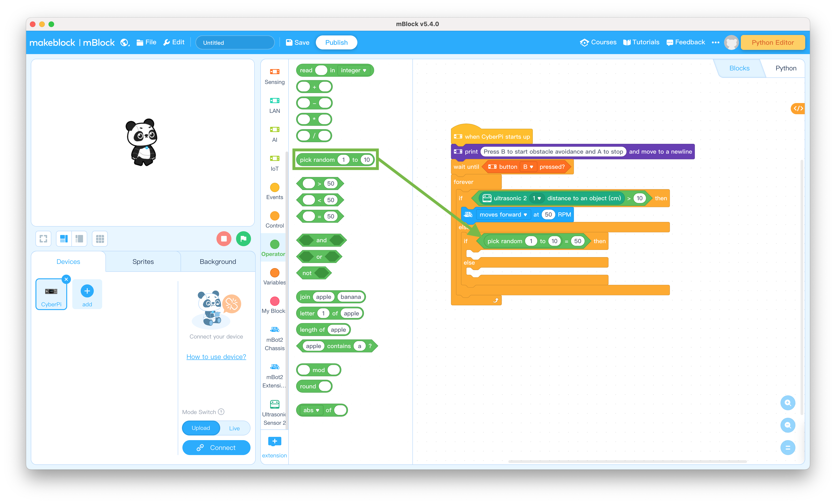The height and width of the screenshot is (504, 836).
Task: Switch to large stage layout
Action: click(64, 239)
